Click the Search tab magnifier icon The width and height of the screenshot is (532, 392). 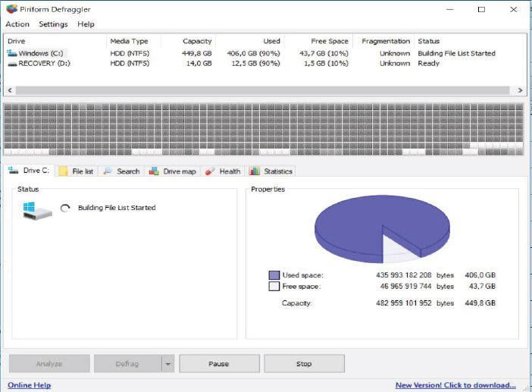click(108, 171)
